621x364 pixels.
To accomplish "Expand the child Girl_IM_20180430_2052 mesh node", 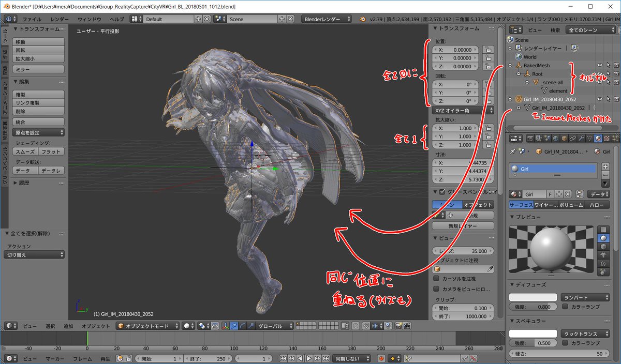I will (x=519, y=108).
